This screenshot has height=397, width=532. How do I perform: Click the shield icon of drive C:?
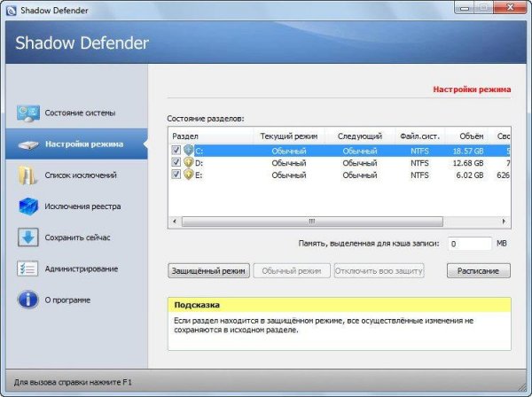click(188, 150)
